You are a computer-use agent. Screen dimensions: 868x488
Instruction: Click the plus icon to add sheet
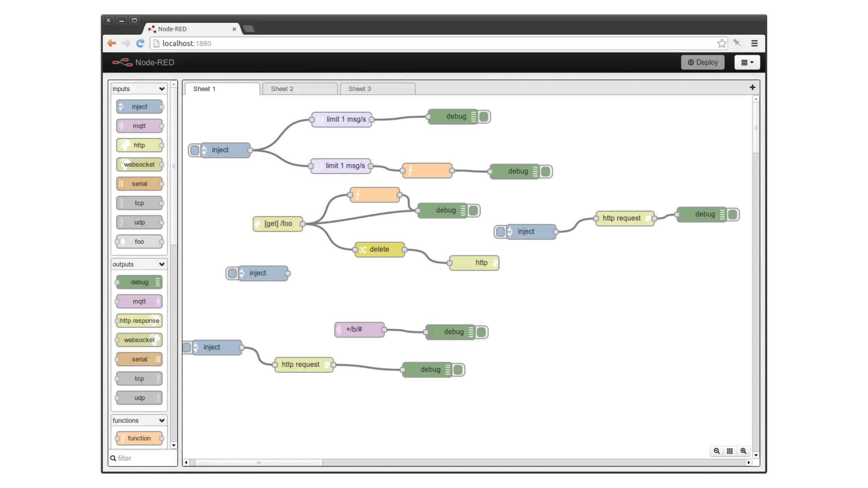[752, 87]
